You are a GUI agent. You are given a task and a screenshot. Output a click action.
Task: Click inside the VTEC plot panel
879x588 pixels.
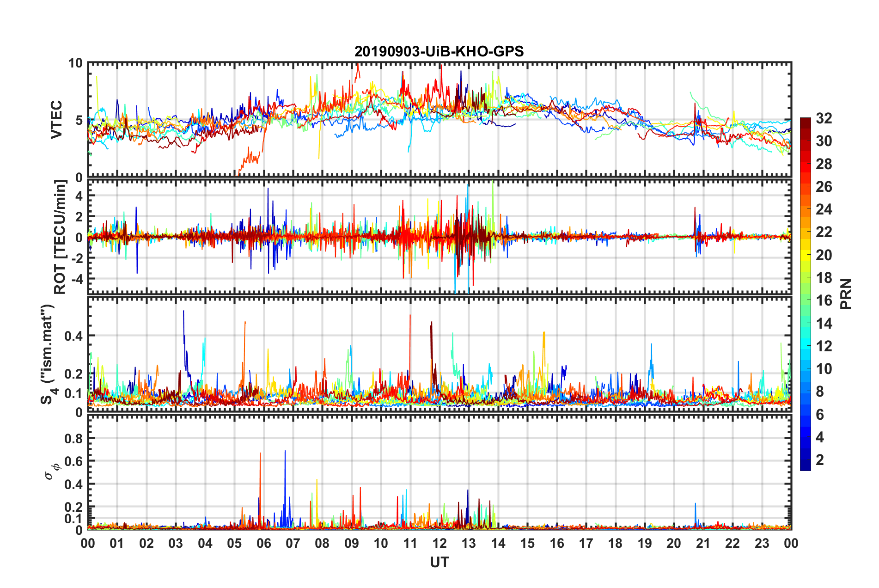point(439,120)
